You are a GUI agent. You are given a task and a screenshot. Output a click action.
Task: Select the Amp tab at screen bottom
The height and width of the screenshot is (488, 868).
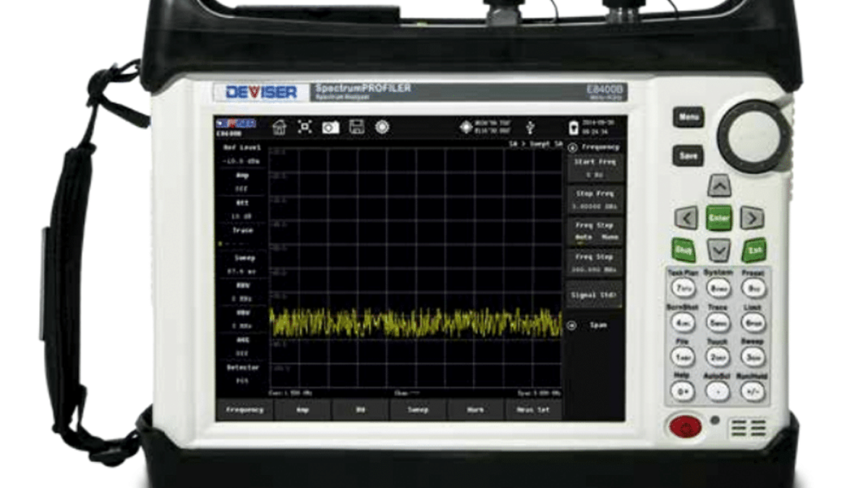[302, 409]
